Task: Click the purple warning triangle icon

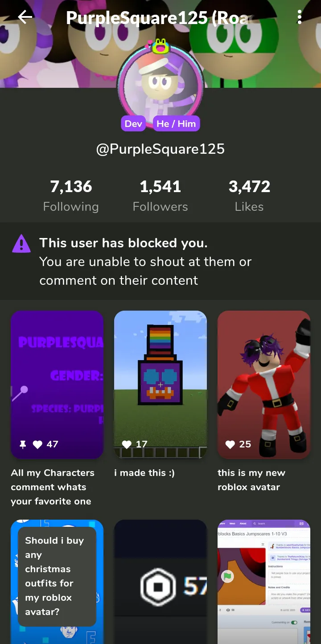Action: [21, 243]
